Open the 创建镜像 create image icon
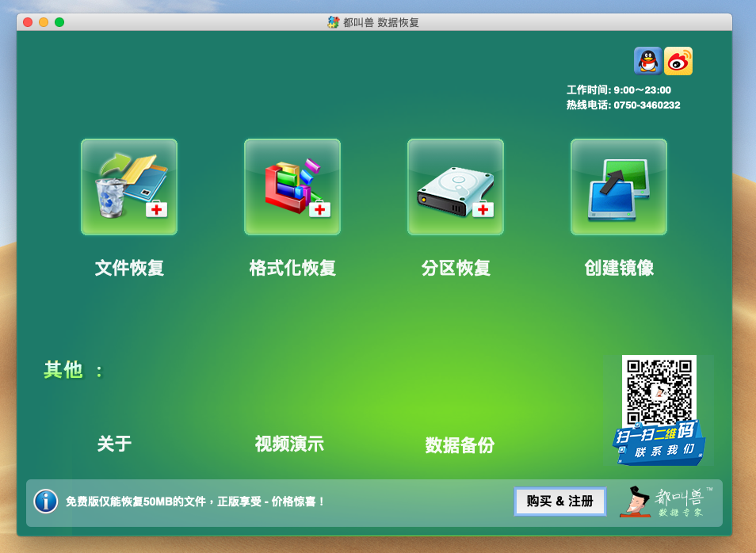756x553 pixels. (619, 187)
